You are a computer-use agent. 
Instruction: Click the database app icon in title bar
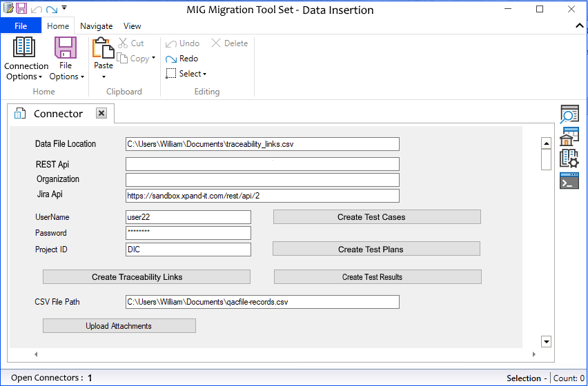[x=8, y=8]
